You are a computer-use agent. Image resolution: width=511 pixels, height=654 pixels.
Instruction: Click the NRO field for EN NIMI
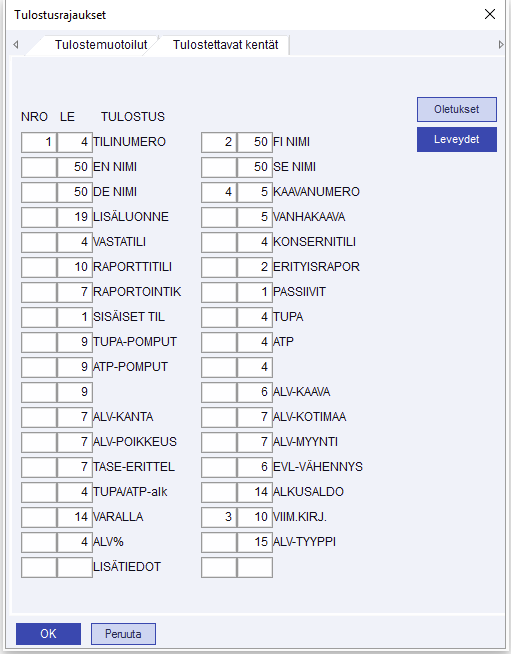[x=39, y=167]
